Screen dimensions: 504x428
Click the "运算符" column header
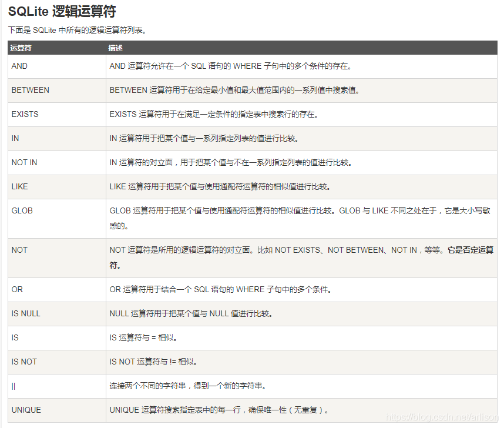(21, 48)
